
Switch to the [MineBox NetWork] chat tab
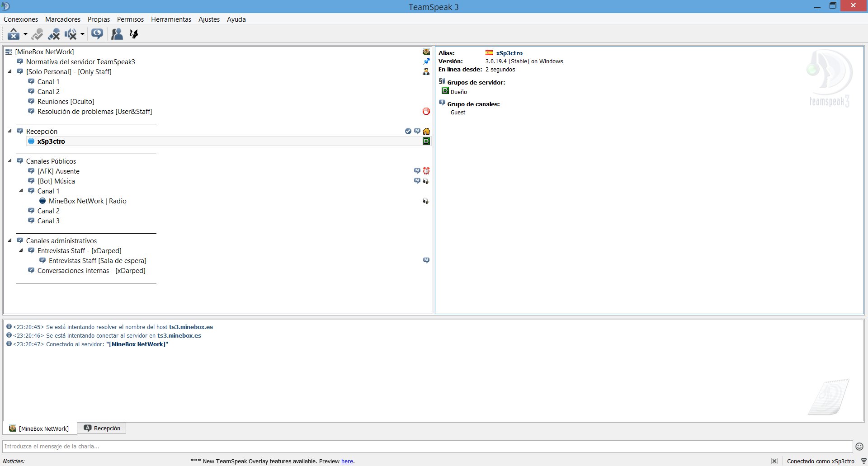pos(40,428)
